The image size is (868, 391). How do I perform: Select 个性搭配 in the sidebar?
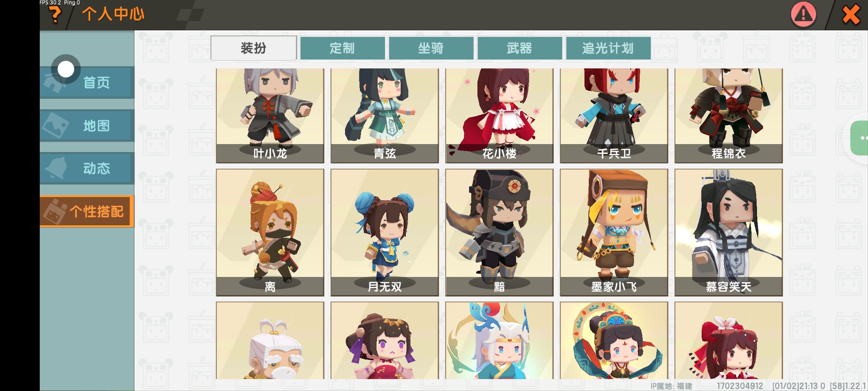(87, 211)
